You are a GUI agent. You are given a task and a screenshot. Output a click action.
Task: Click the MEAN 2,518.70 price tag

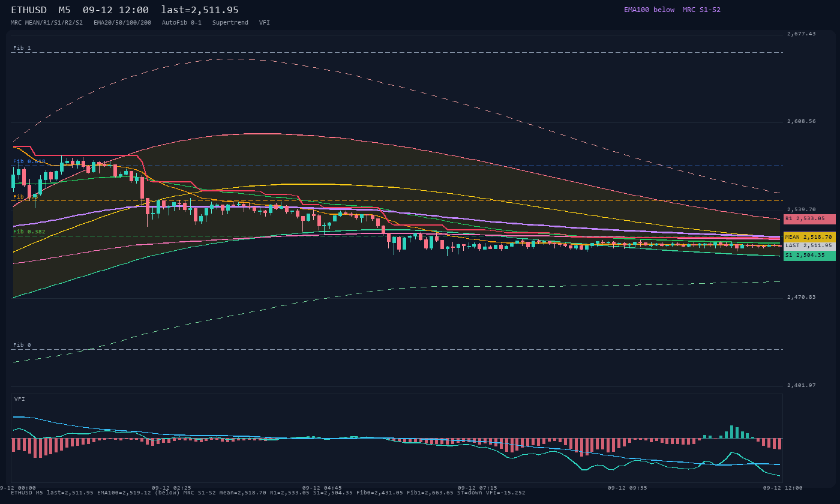809,237
